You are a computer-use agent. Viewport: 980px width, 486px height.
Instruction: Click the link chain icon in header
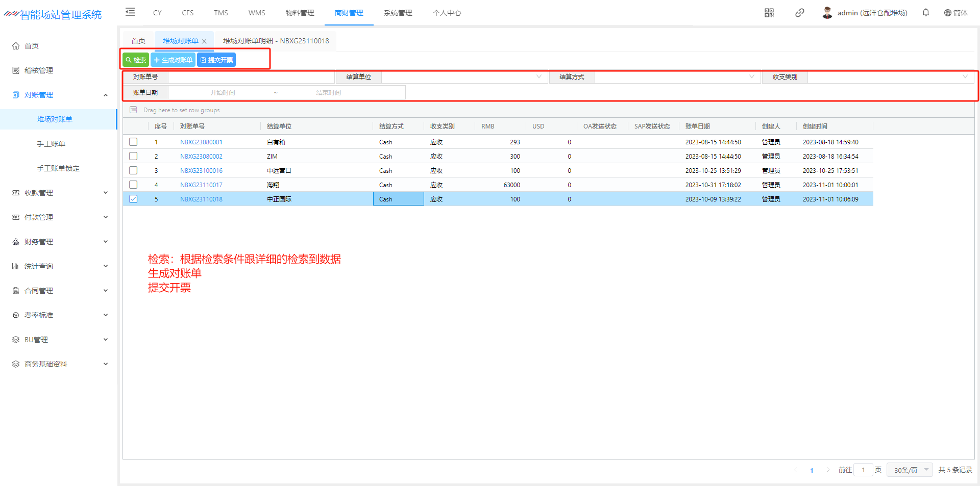(799, 13)
